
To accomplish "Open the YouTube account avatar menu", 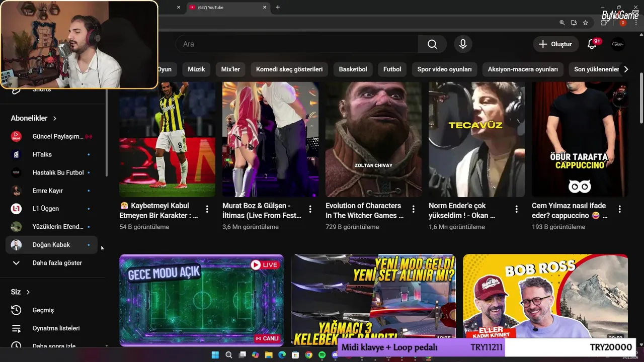I will click(x=618, y=44).
